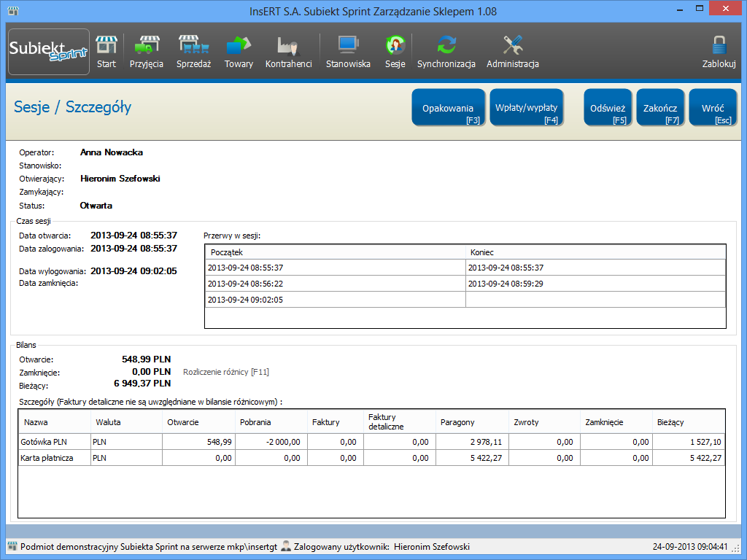Click 1 527,10 Bieżący value
Screen dimensions: 747x560
705,442
